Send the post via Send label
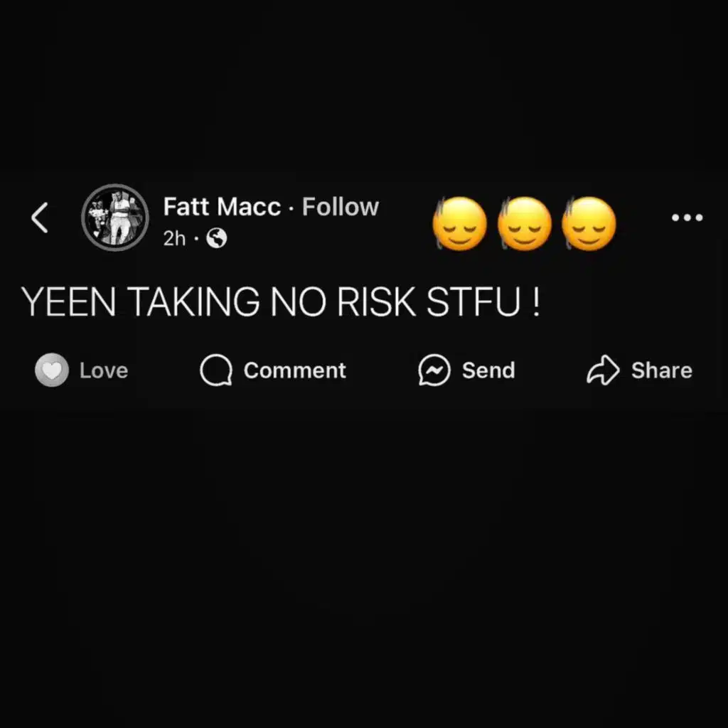 [x=488, y=370]
